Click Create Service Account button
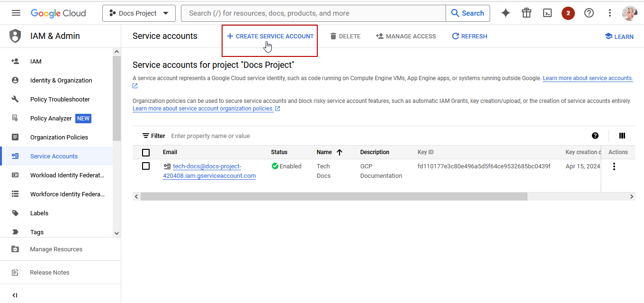This screenshot has height=303, width=644. point(270,36)
